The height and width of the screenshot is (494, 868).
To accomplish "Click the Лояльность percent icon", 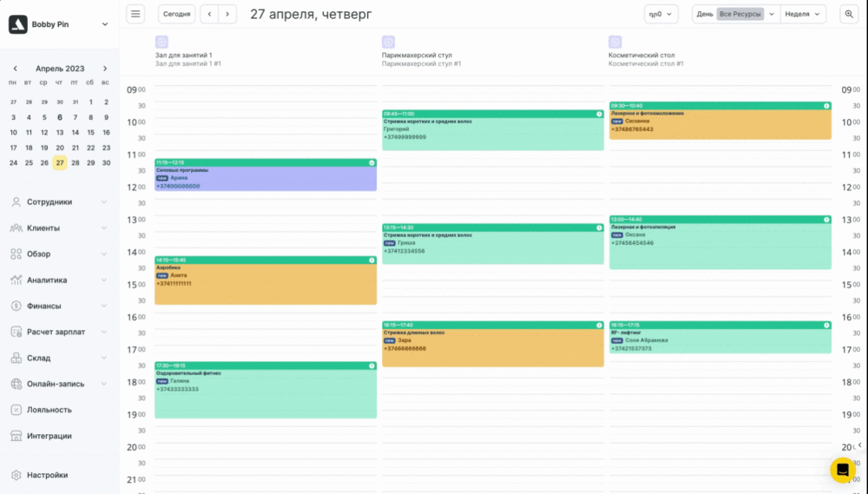I will coord(16,411).
